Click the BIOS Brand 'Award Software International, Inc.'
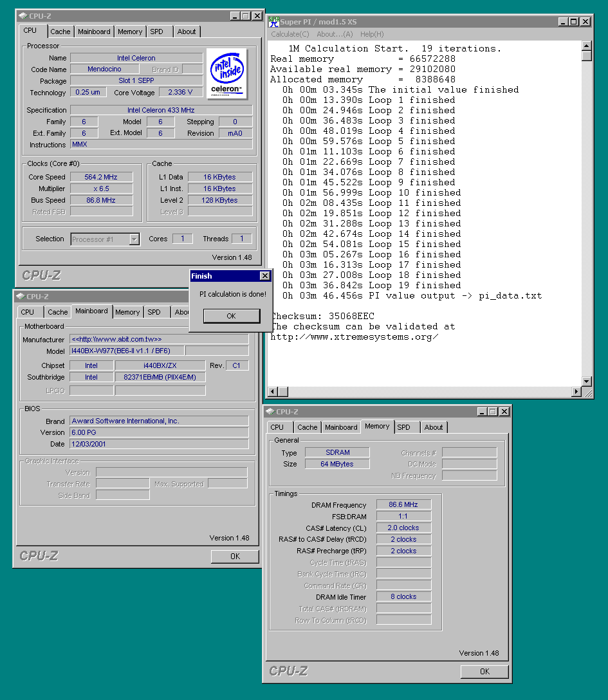608x700 pixels. [x=159, y=421]
